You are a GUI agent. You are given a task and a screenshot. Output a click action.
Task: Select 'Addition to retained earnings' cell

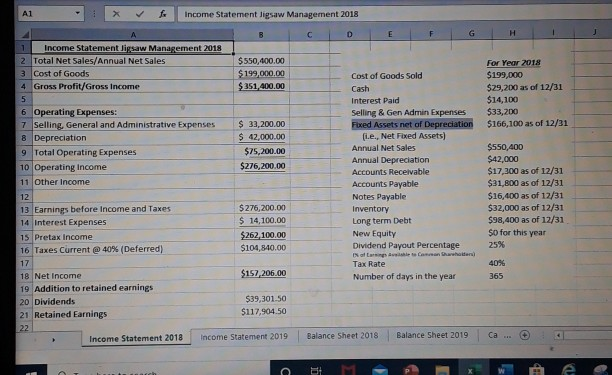pyautogui.click(x=133, y=288)
